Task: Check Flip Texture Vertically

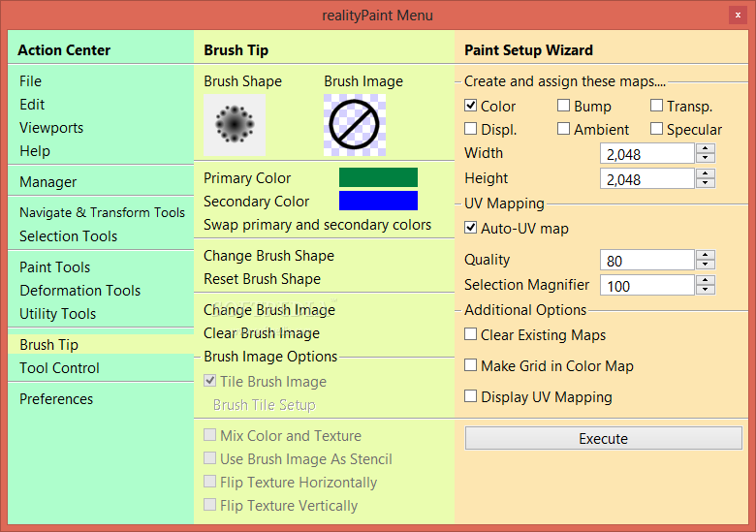Action: (x=209, y=505)
